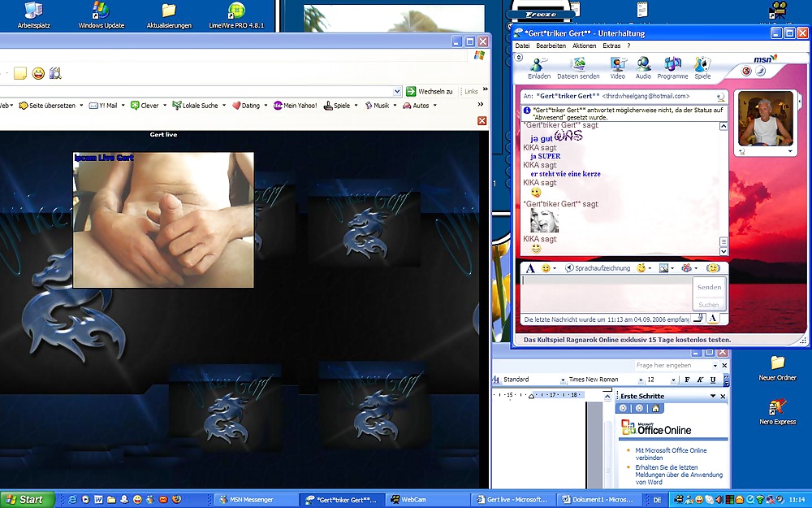
Task: Start a Video call from MSN toolbar
Action: pos(618,67)
